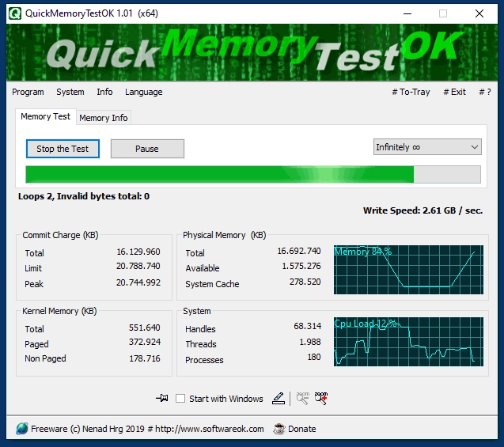
Task: Click the pencil edit icon
Action: coord(278,399)
